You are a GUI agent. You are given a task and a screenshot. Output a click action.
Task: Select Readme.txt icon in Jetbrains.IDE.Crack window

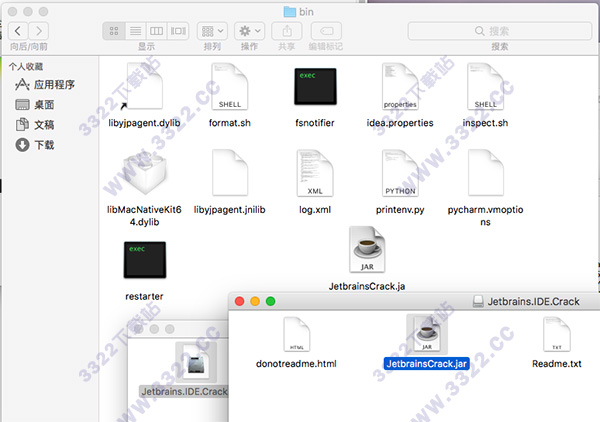pyautogui.click(x=557, y=334)
